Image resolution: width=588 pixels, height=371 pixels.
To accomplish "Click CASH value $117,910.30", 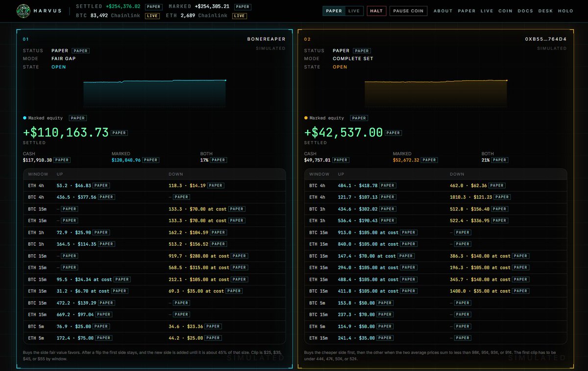I will point(37,160).
